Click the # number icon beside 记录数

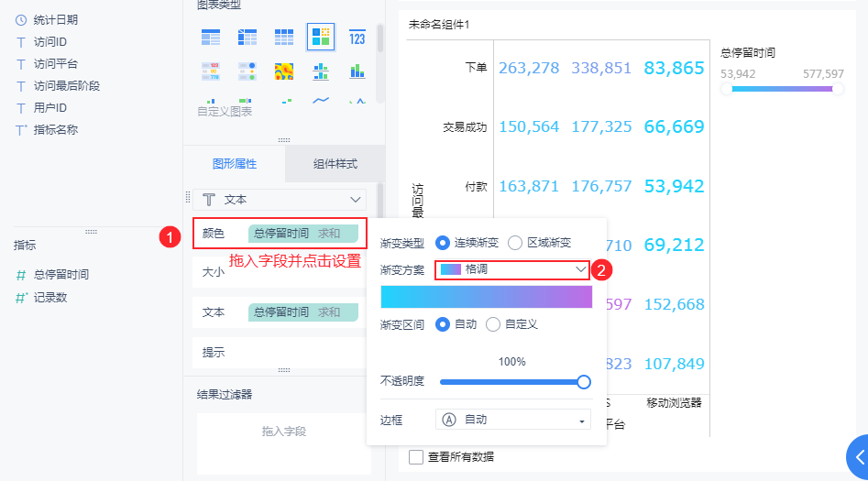point(21,298)
